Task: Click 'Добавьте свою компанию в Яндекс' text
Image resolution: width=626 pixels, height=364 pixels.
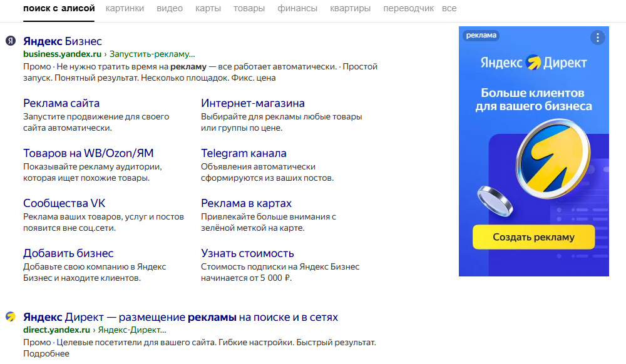Action: (95, 266)
